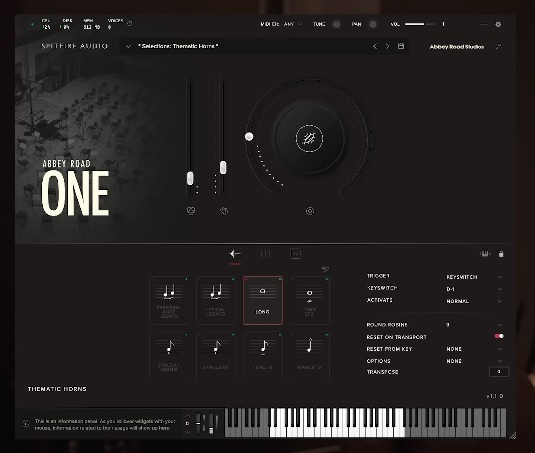Select the Staccatissimo articulation tile

(169, 355)
